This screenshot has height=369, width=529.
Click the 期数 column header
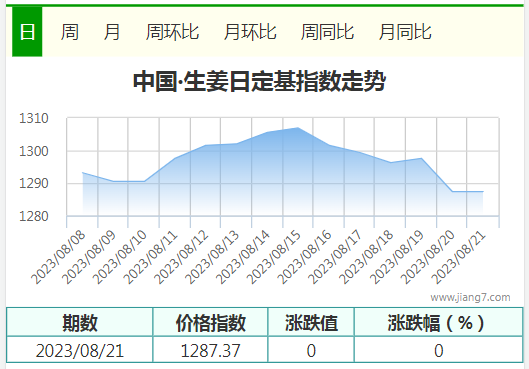pyautogui.click(x=80, y=322)
